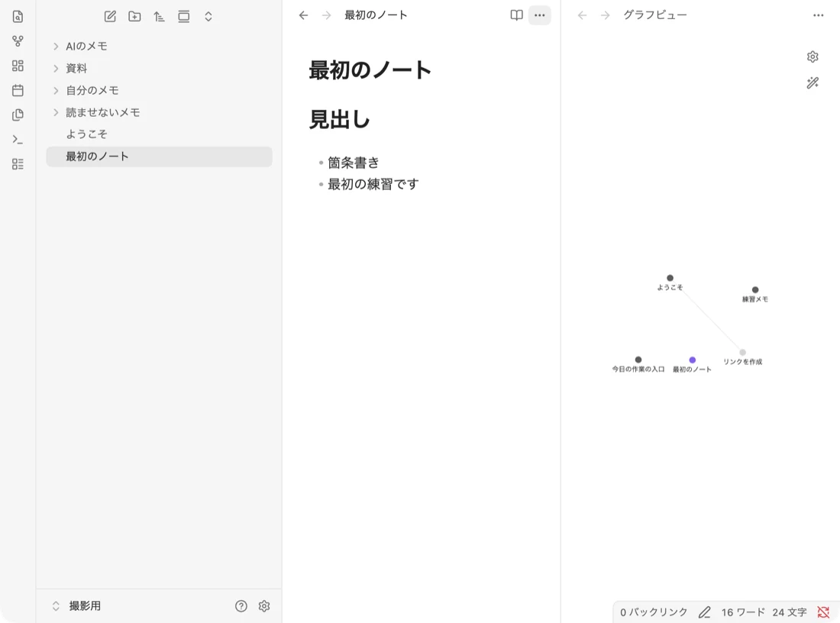Click the 最初のノート pane title tab

click(x=376, y=15)
